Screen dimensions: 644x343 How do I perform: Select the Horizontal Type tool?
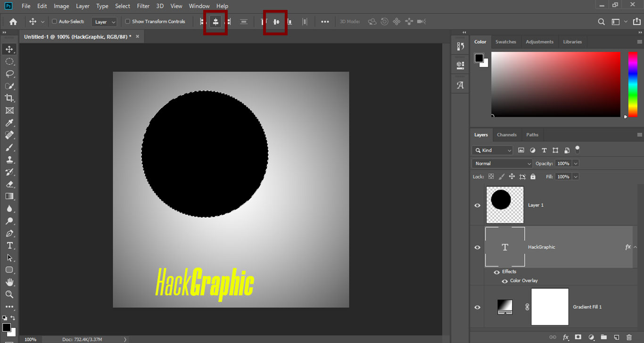[9, 245]
